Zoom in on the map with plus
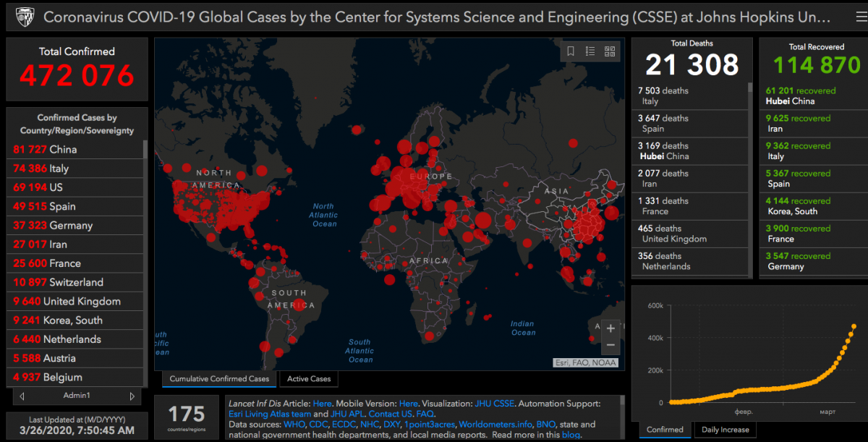868x442 pixels. click(610, 328)
